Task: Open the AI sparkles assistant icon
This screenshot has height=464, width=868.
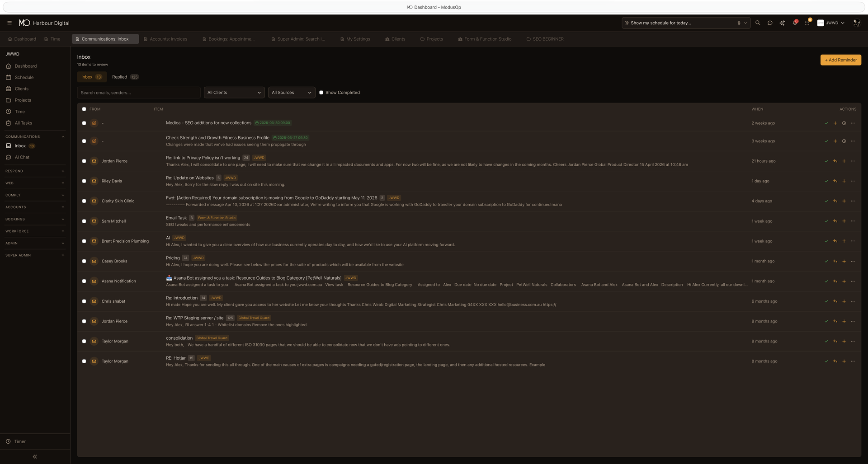Action: point(782,23)
